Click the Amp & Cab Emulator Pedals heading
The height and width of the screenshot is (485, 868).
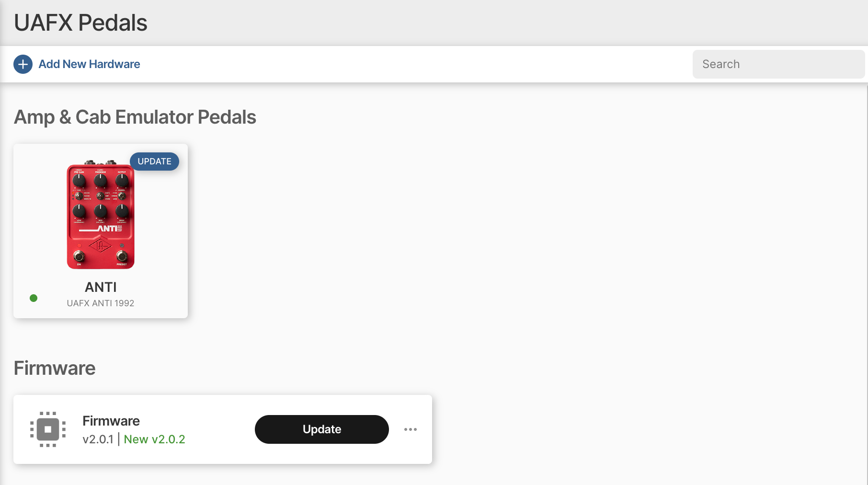click(x=135, y=116)
